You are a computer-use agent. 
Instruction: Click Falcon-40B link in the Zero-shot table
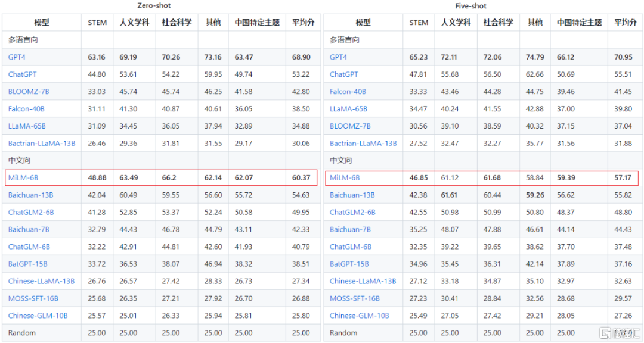(x=26, y=109)
